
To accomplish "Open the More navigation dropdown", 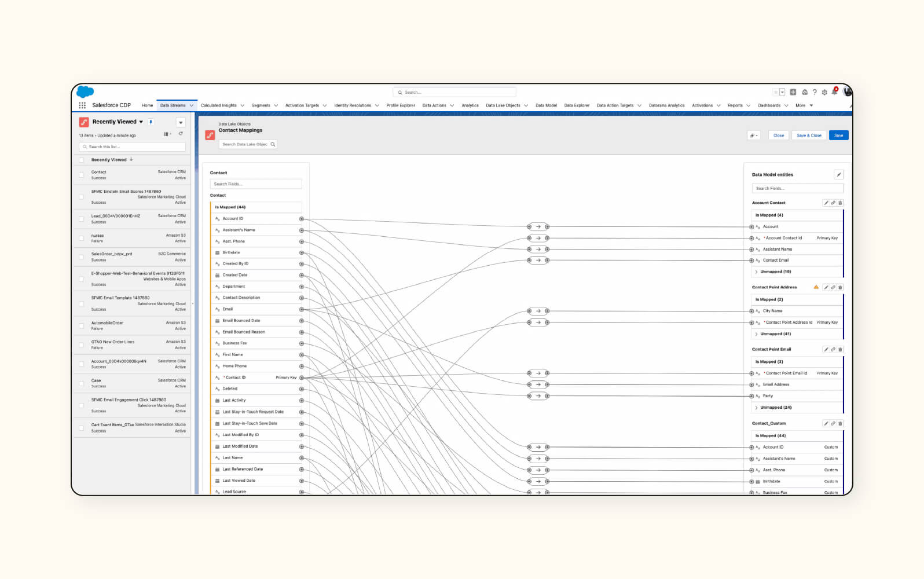I will click(x=804, y=105).
